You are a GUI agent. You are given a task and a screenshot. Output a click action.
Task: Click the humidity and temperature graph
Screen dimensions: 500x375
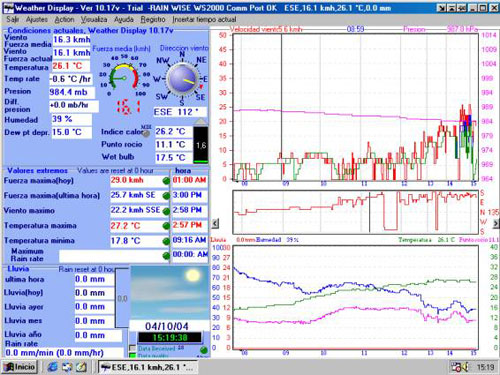tap(355, 297)
